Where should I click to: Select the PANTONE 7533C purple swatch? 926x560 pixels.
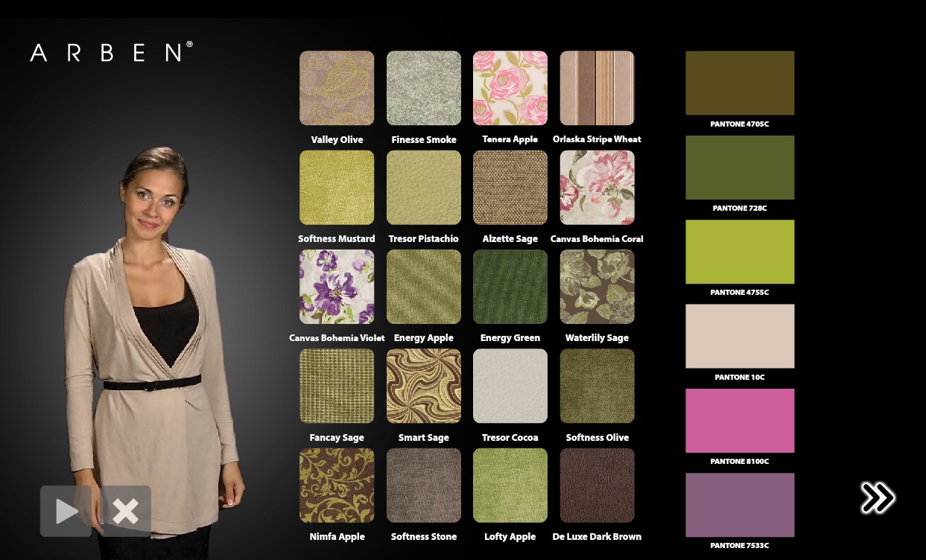pyautogui.click(x=740, y=505)
